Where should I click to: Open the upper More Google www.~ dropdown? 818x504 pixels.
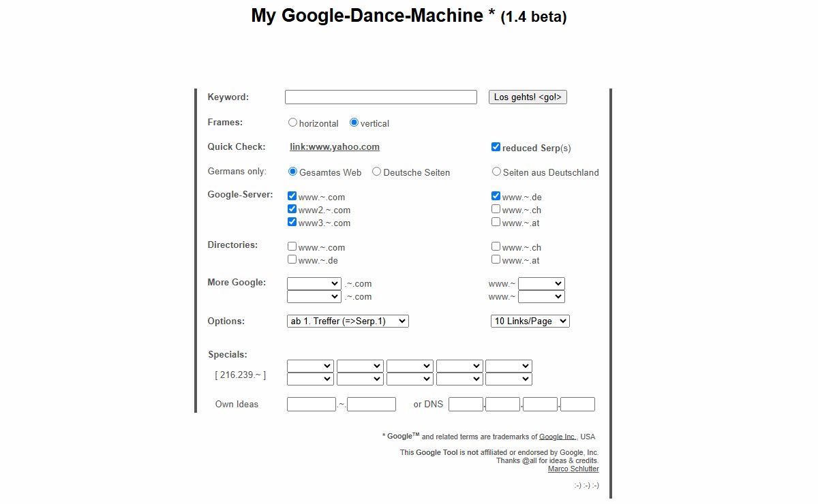[541, 283]
